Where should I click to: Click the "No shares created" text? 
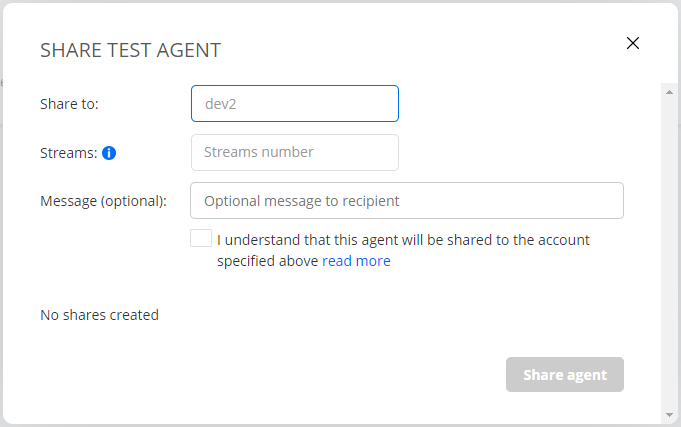tap(99, 315)
